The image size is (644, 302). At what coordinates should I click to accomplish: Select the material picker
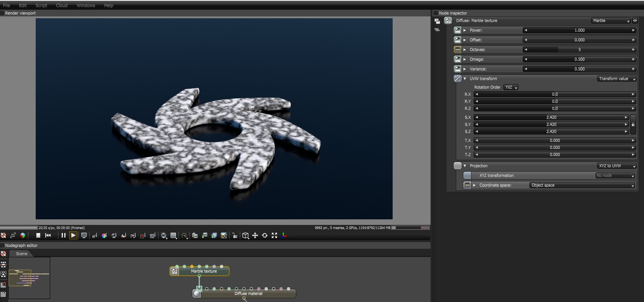point(114,235)
